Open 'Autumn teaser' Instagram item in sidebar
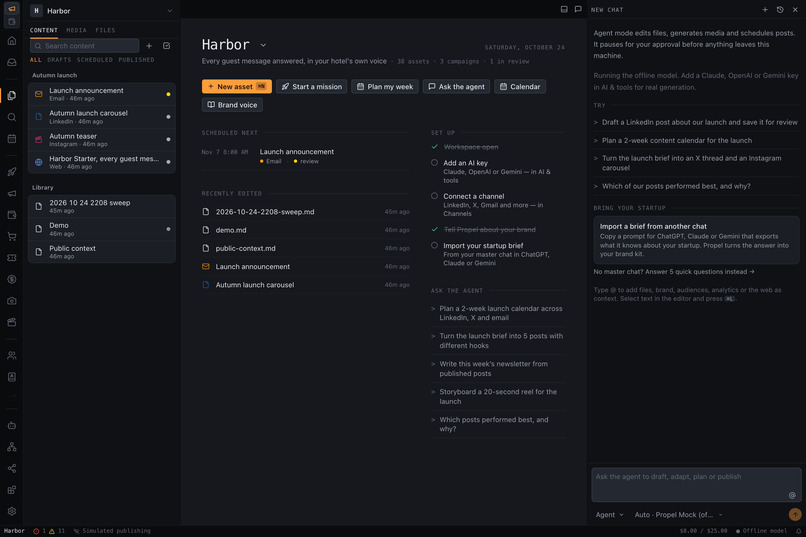This screenshot has width=806, height=537. click(102, 139)
